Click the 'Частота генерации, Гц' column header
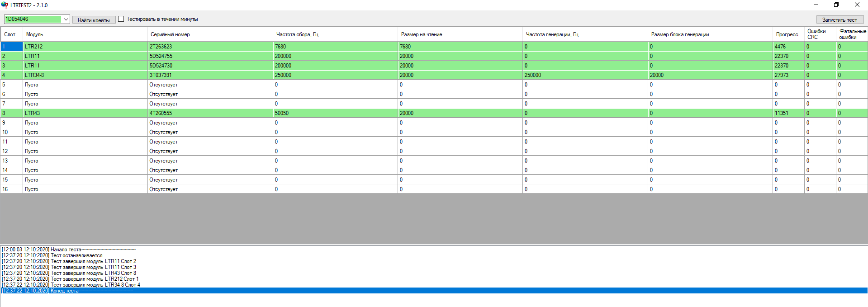The image size is (868, 307). click(585, 34)
